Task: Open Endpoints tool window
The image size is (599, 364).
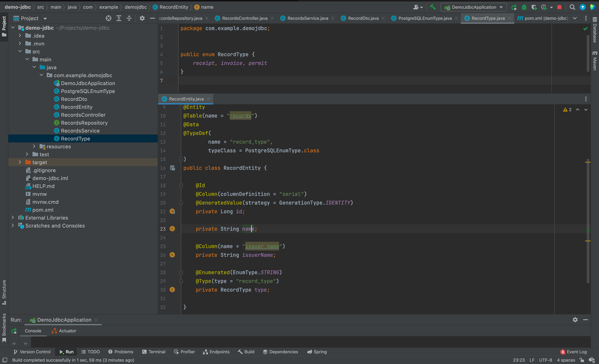Action: 216,352
